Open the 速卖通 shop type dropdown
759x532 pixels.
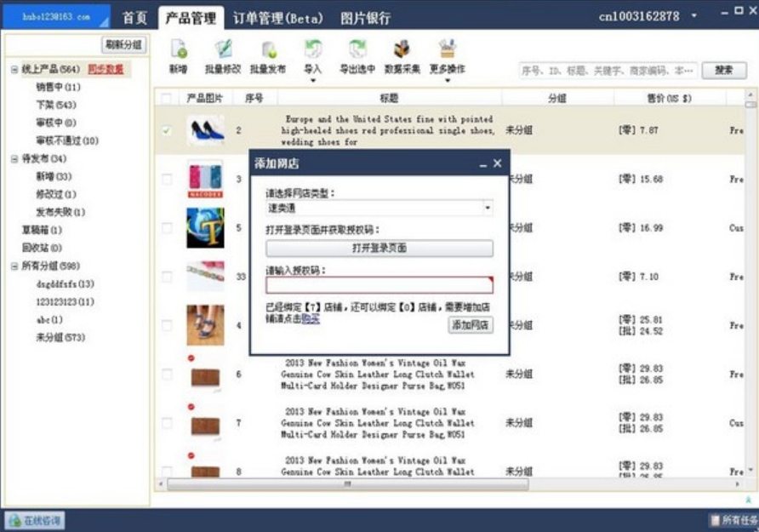point(488,209)
